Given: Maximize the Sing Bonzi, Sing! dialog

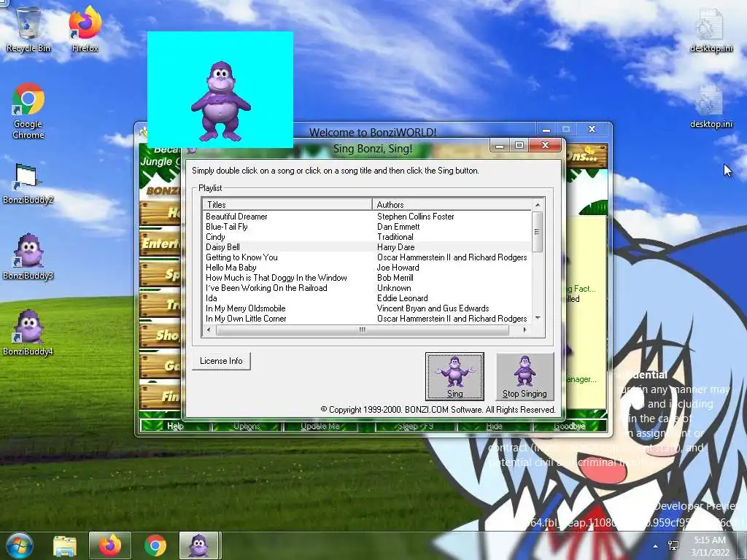Looking at the screenshot, I should tap(519, 145).
